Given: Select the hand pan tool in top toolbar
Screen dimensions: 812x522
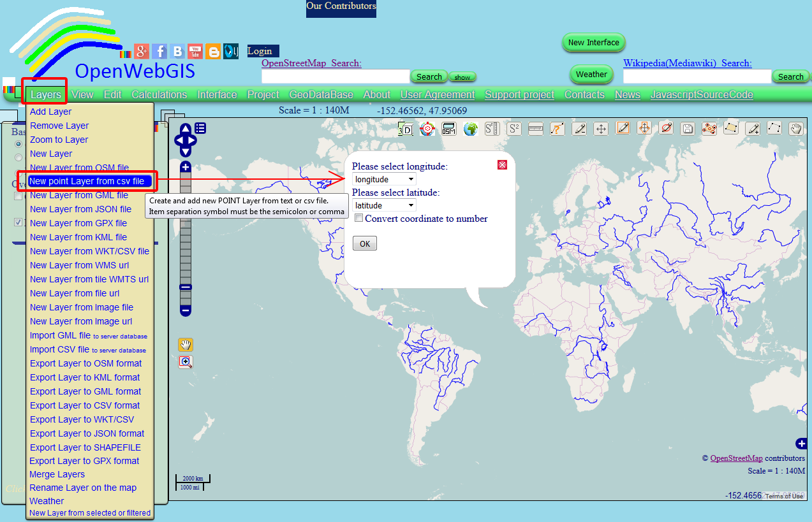Looking at the screenshot, I should pos(795,129).
